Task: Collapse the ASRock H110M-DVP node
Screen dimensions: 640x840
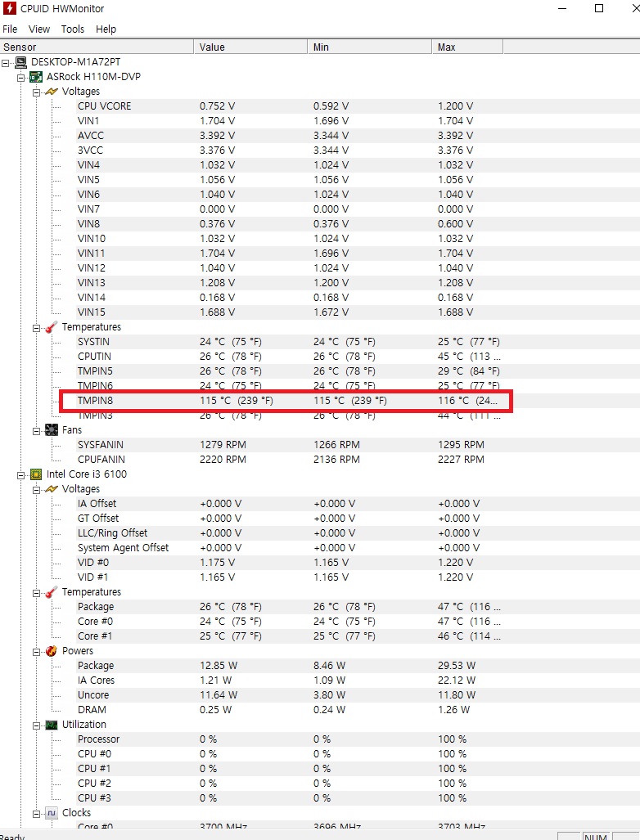Action: click(x=21, y=77)
